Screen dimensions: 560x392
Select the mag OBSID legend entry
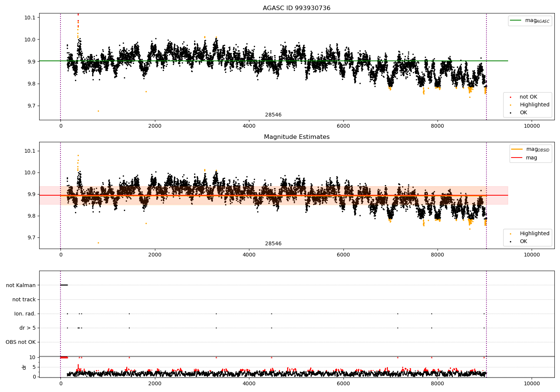pyautogui.click(x=531, y=149)
